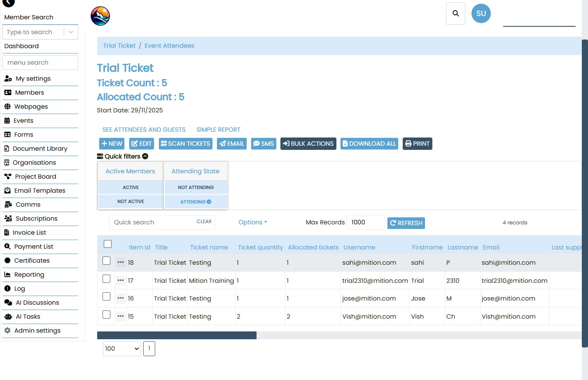Open the page size 100 dropdown
The image size is (588, 380).
122,349
